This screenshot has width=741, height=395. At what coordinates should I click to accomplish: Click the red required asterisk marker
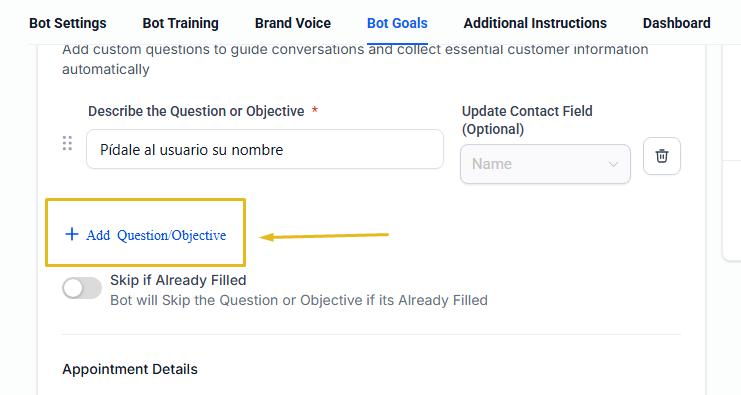point(315,110)
